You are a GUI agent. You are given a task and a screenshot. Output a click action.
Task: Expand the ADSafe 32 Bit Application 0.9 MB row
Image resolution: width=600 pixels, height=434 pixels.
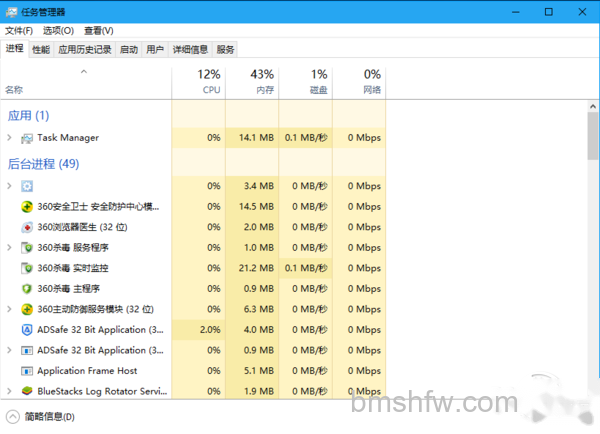click(x=10, y=350)
